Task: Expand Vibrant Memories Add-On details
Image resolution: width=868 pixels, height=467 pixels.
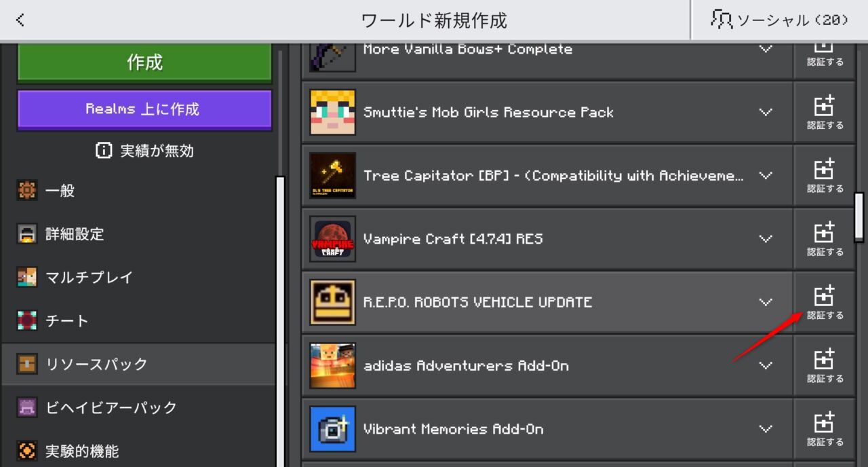Action: (766, 429)
